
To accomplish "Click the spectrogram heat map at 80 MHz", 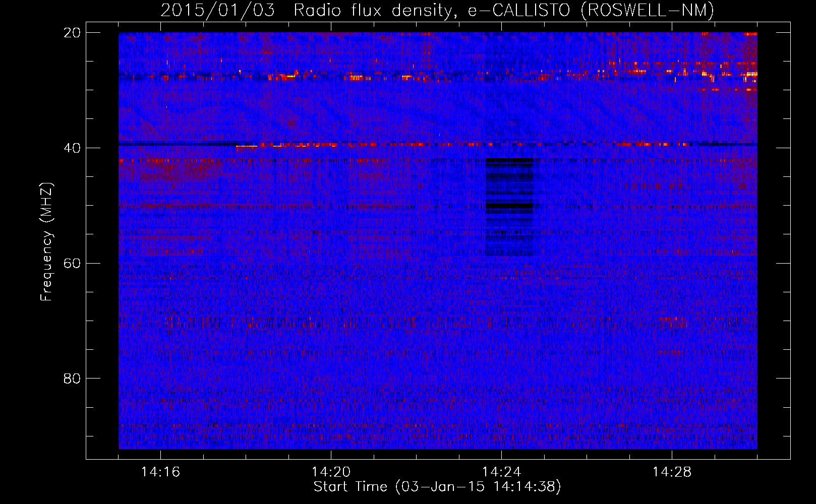I will pos(438,378).
